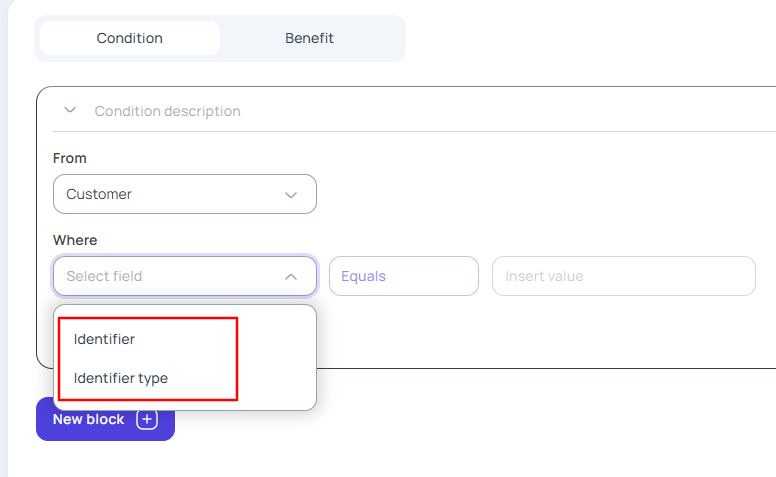
Task: Open the Customer dropdown under From
Action: 170,194
